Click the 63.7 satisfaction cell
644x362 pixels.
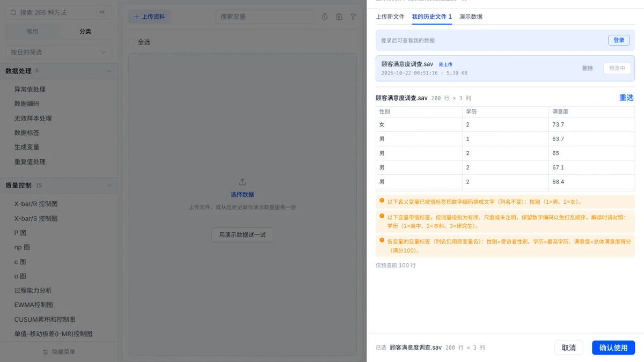coord(591,139)
